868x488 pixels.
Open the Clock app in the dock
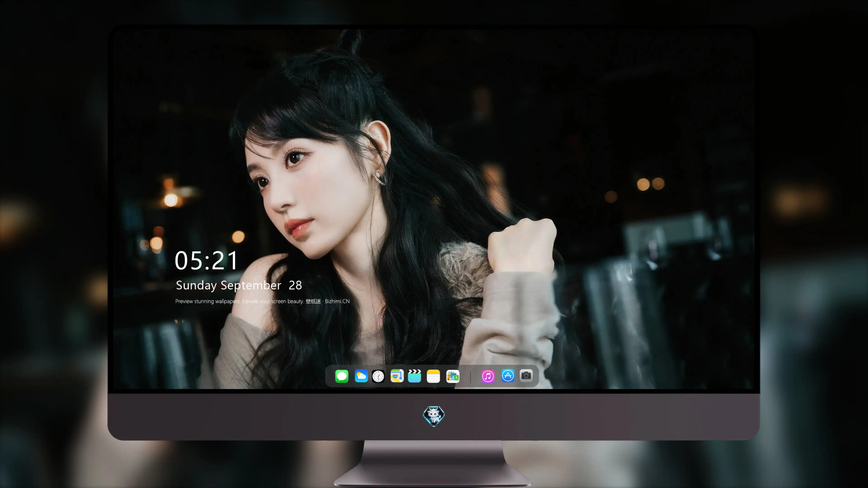pos(378,376)
